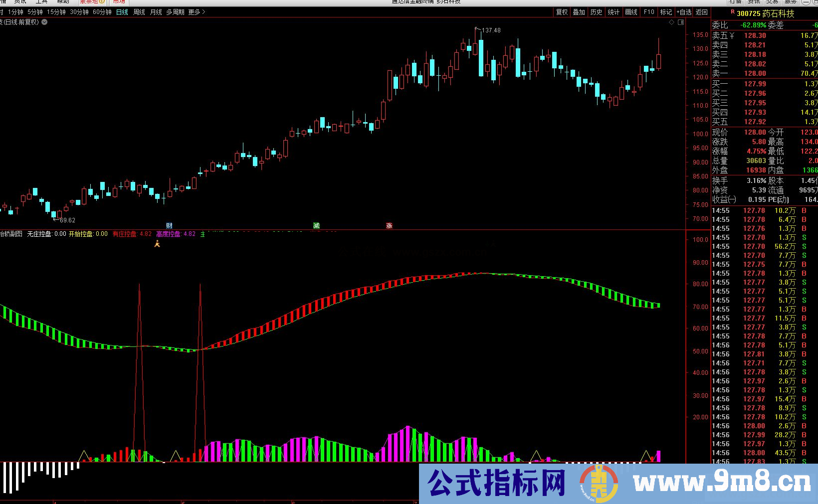Viewport: 818px width, 504px height.
Task: Click the 返回 return button
Action: coord(701,11)
